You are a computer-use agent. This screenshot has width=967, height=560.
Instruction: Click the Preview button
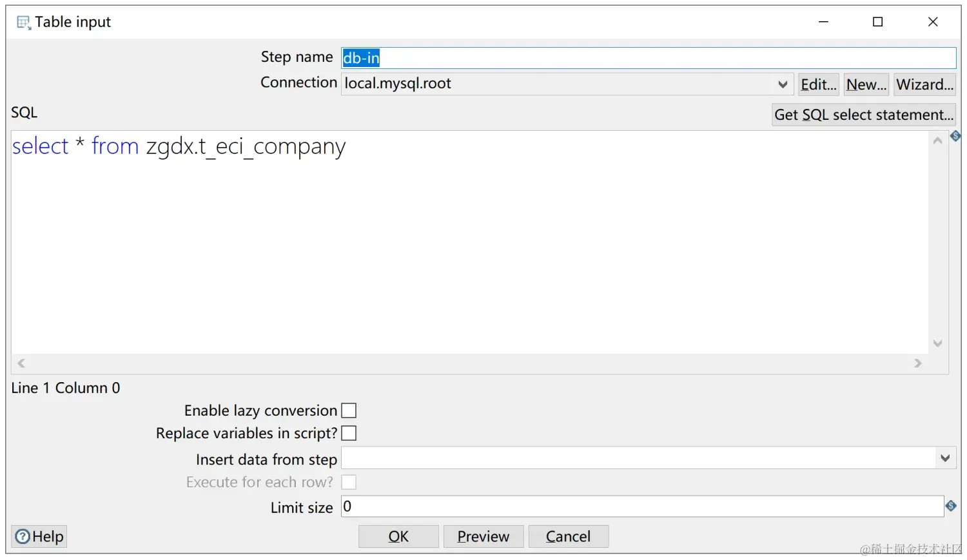[x=484, y=536]
